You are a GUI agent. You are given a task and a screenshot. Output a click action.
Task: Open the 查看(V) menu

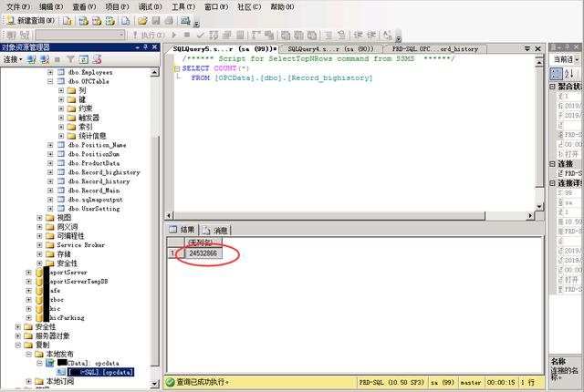coord(84,6)
